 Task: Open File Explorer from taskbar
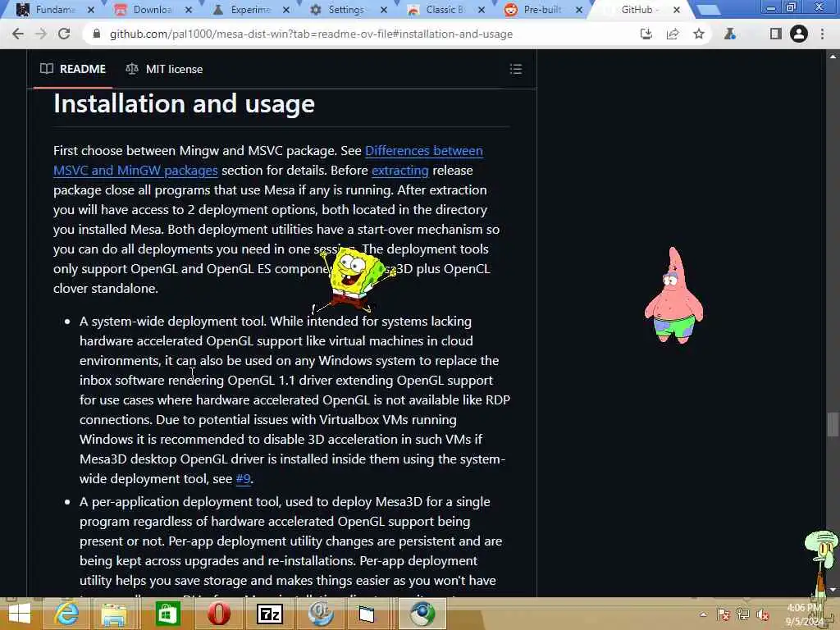coord(114,614)
